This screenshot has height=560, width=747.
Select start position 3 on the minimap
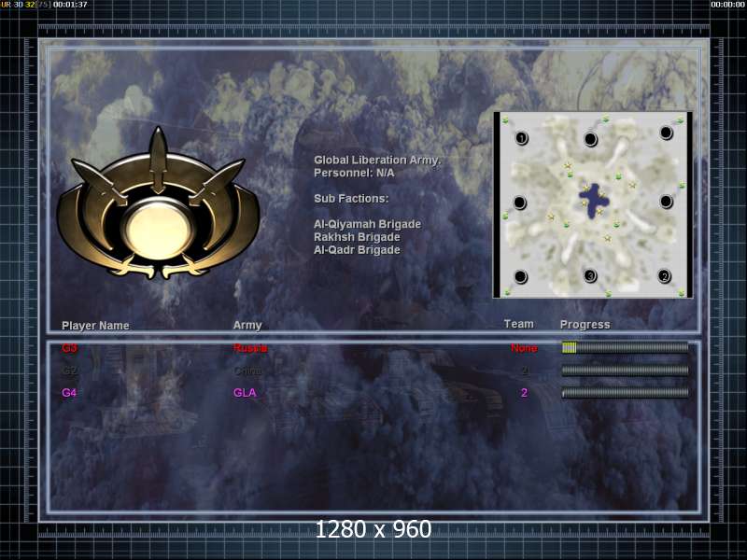click(590, 275)
